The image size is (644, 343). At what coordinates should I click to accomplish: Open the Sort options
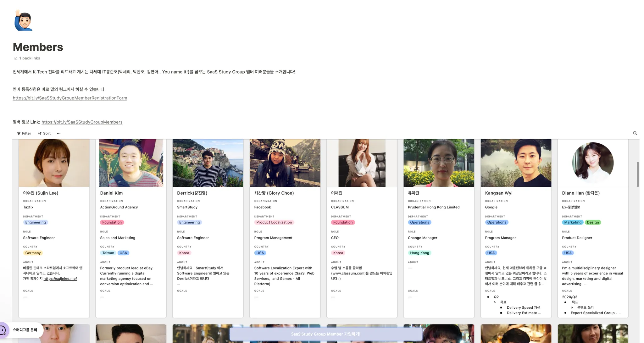point(44,133)
